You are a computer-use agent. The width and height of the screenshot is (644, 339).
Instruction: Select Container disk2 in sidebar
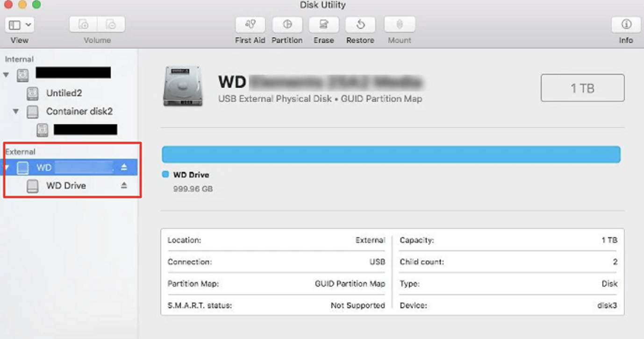[x=79, y=112]
